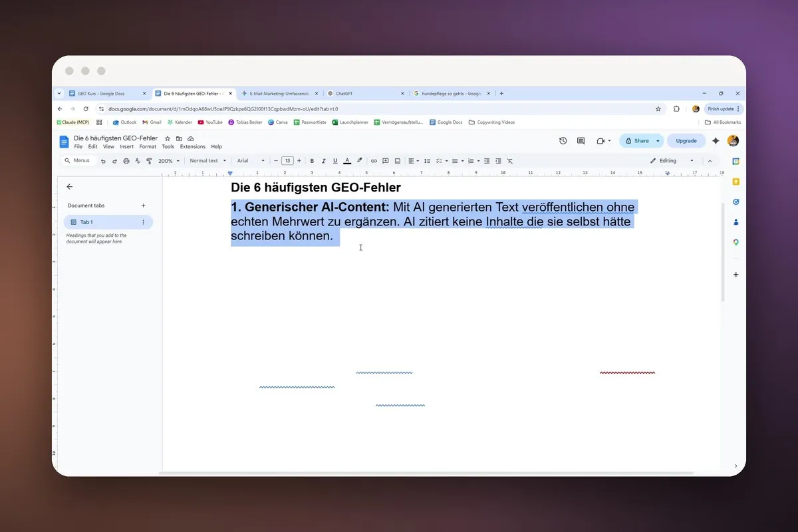The height and width of the screenshot is (532, 798).
Task: Open the Normal text style dropdown
Action: (x=208, y=161)
